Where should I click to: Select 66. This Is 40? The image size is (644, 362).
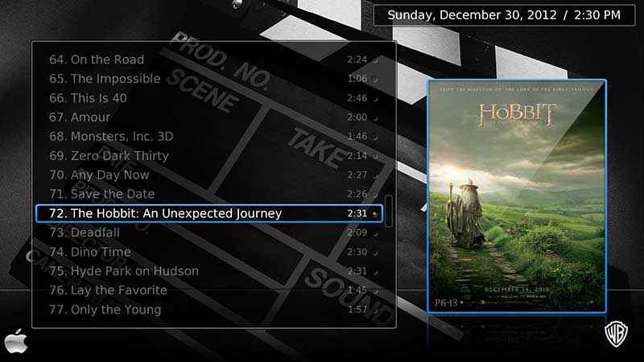point(209,98)
